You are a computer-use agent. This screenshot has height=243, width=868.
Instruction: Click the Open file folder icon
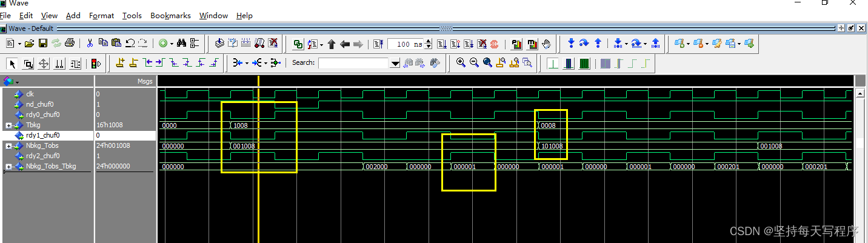30,43
